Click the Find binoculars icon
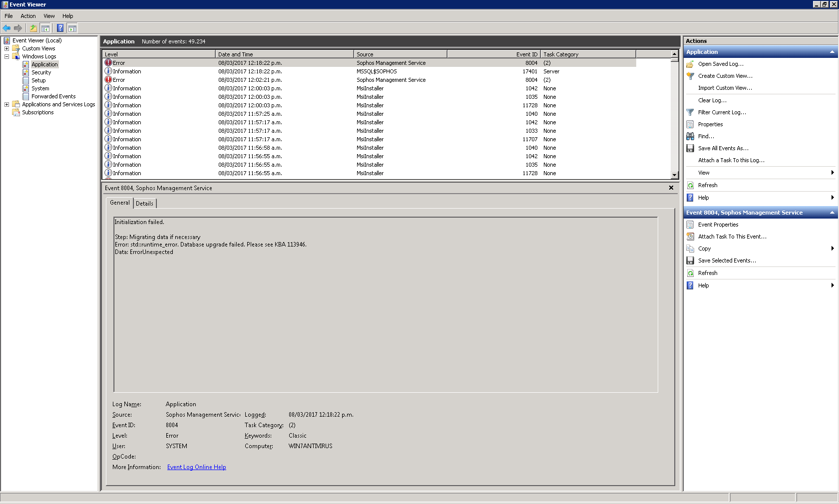This screenshot has height=504, width=839. click(x=690, y=136)
